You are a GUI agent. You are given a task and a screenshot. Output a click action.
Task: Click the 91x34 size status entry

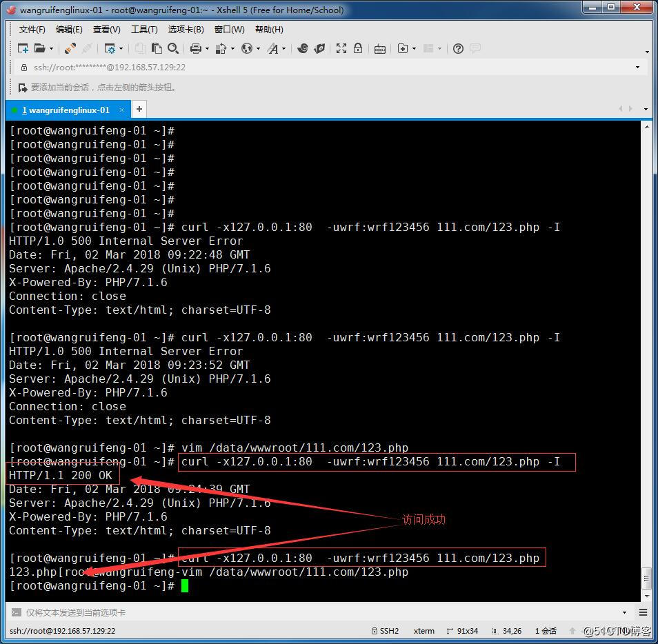click(x=462, y=631)
